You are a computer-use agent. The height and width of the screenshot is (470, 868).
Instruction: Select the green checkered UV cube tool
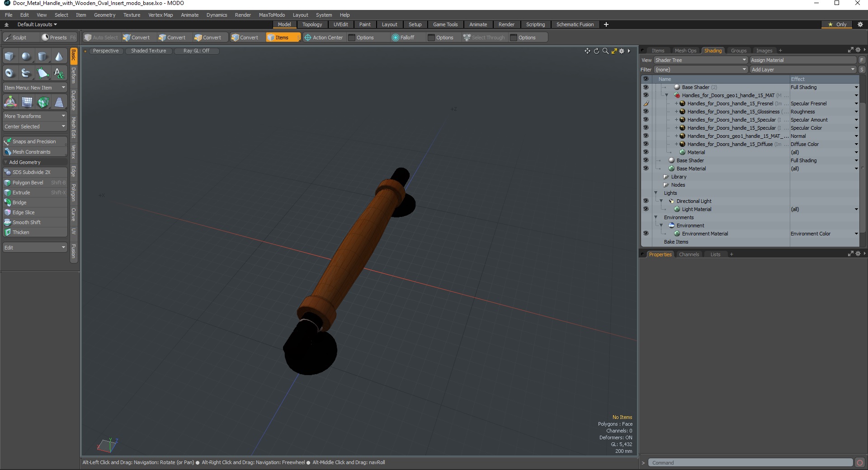coord(43,103)
